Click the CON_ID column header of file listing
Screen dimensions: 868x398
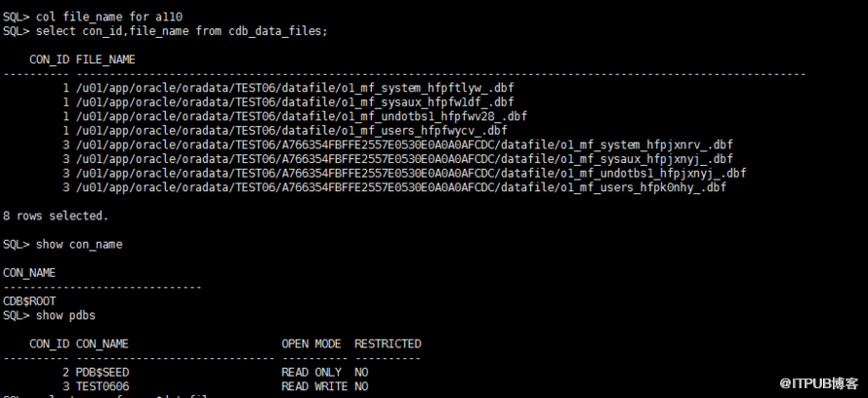coord(49,60)
